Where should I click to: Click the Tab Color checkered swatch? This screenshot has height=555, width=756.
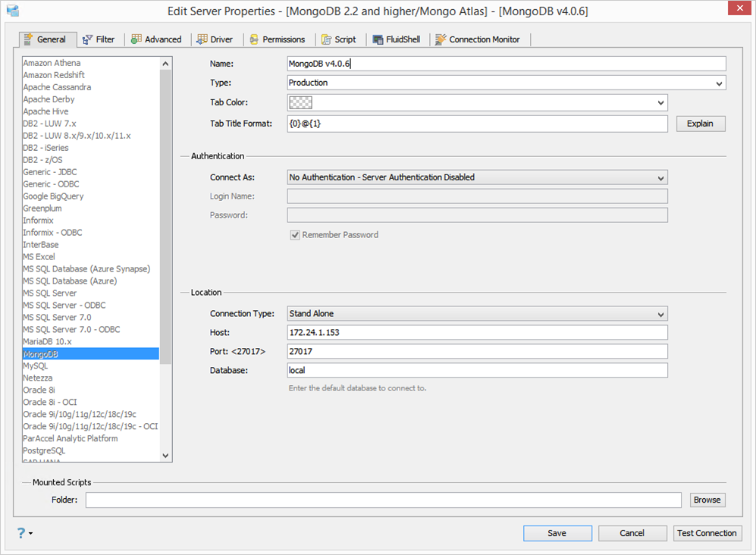(x=300, y=102)
